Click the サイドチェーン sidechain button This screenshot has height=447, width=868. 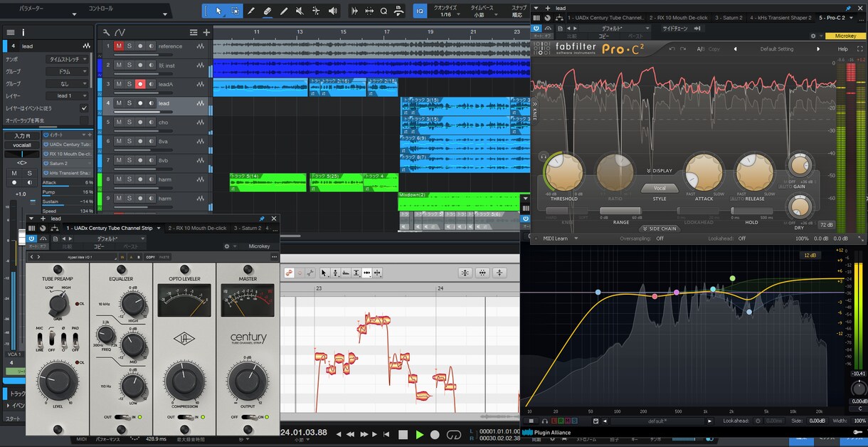click(676, 28)
